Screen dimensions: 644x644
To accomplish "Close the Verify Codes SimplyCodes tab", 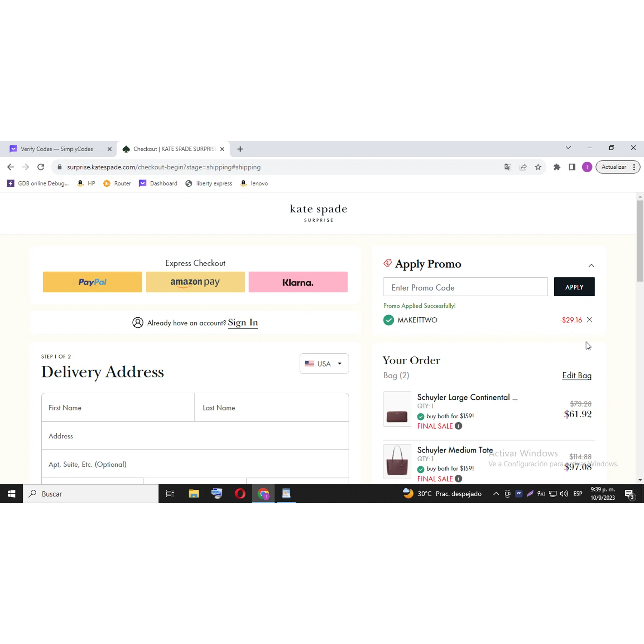I will (109, 149).
